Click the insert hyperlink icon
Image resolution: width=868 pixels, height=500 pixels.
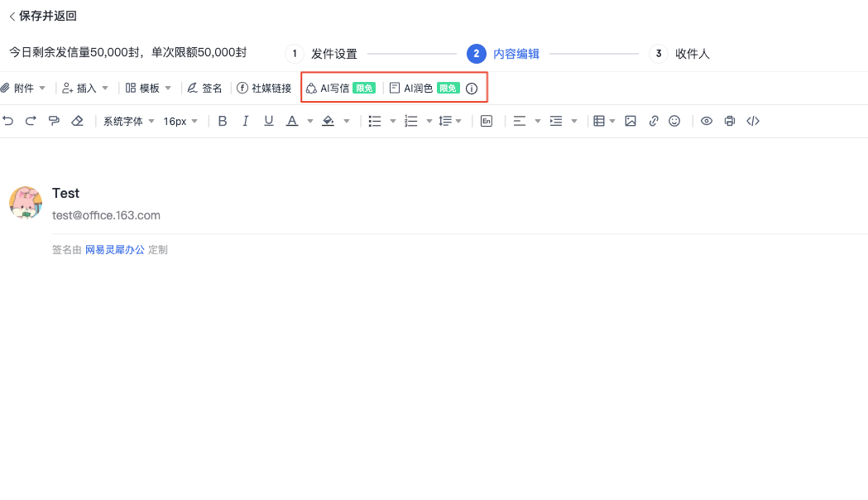(x=654, y=121)
